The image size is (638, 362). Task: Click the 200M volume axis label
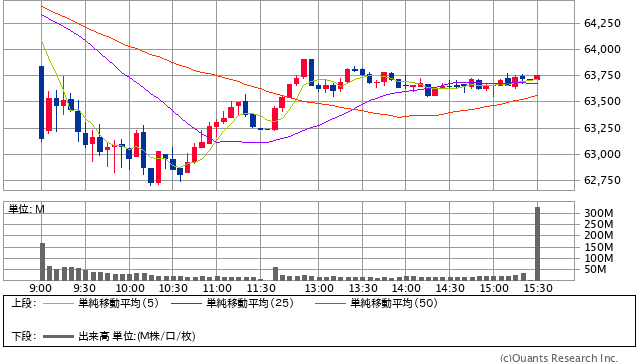tap(599, 235)
